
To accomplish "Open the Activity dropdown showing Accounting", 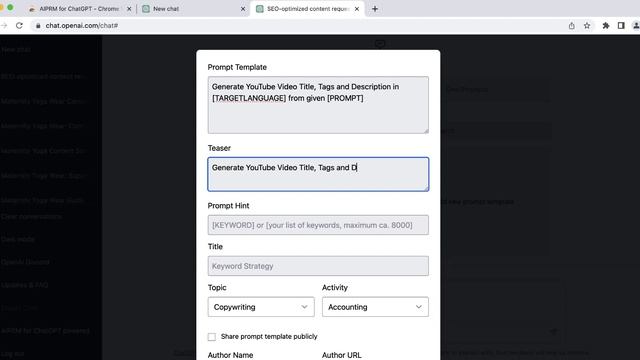I will [x=375, y=307].
